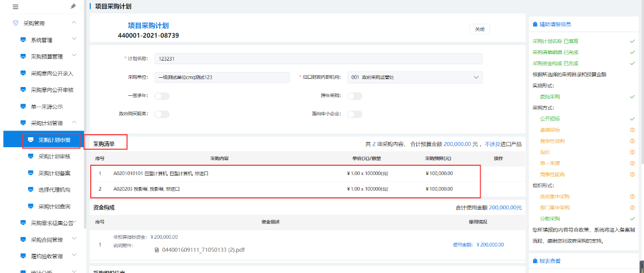Collapse the 采购计划管理 menu group
Viewport: 644px width, 273px height.
pyautogui.click(x=74, y=123)
